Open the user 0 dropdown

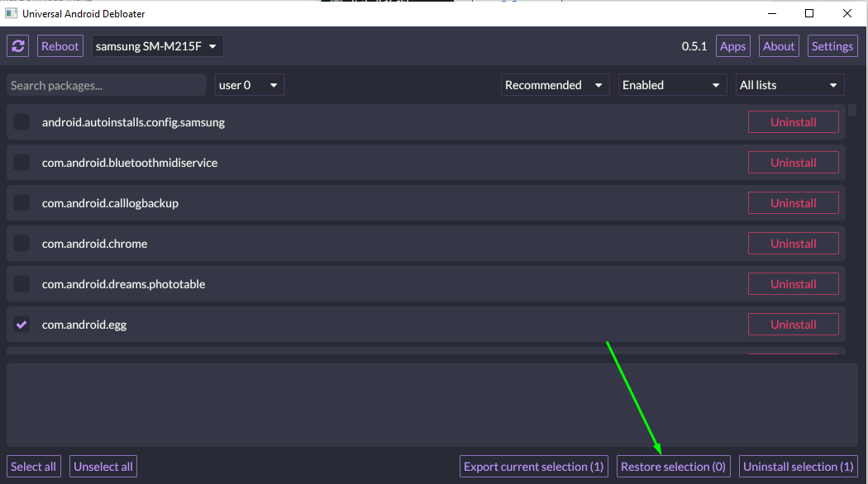(249, 85)
